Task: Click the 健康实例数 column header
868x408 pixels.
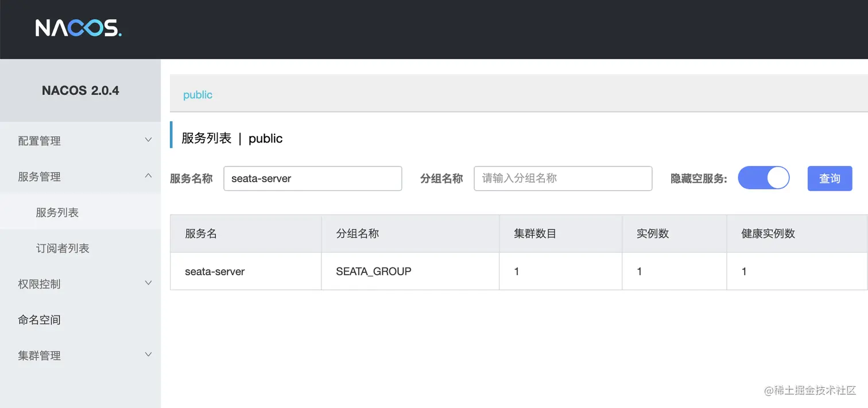Action: (x=797, y=233)
